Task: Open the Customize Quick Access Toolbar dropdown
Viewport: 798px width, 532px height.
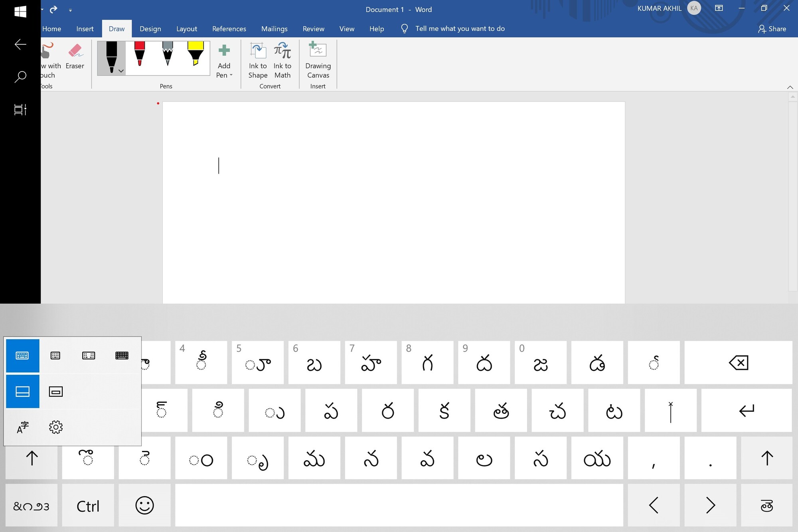Action: coord(70,10)
